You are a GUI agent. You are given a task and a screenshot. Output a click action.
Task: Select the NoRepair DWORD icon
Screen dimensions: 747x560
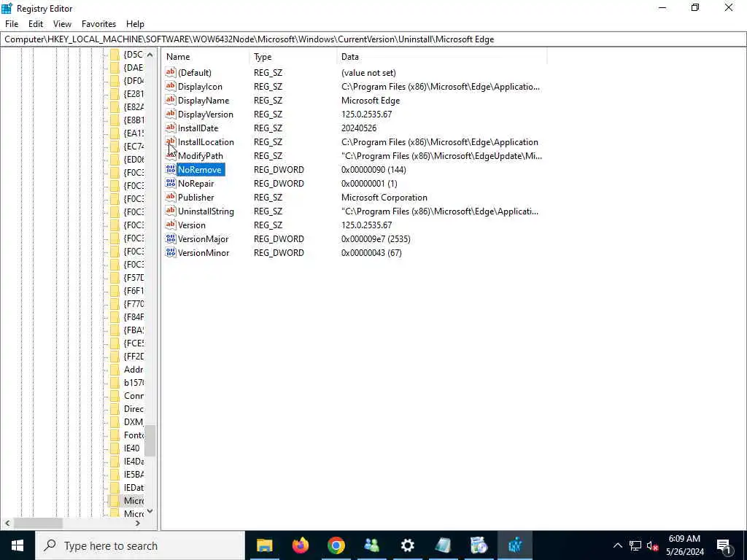click(171, 183)
